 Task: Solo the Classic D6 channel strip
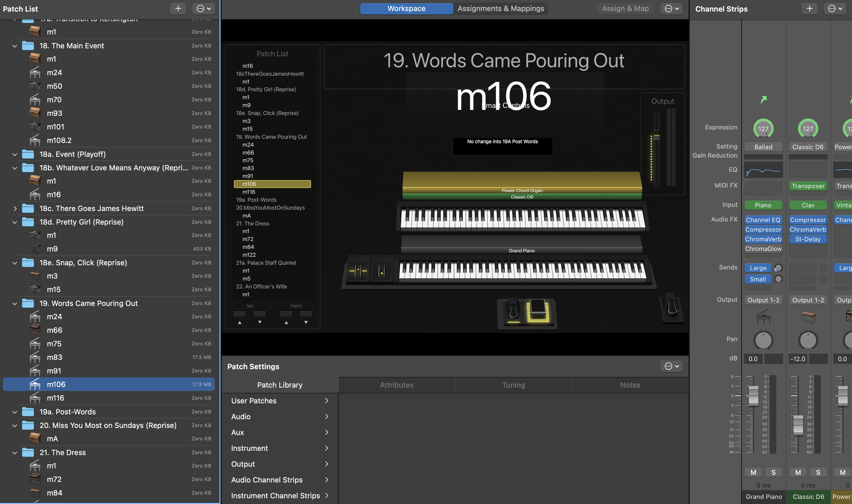(x=818, y=472)
